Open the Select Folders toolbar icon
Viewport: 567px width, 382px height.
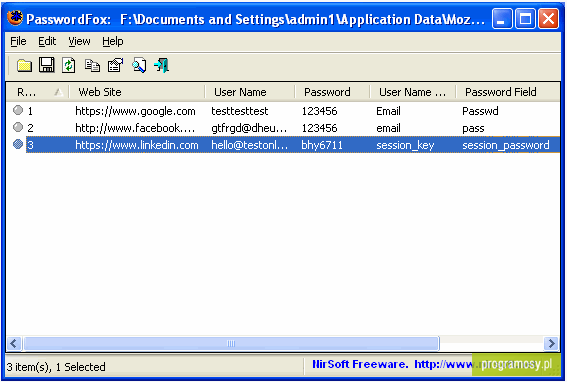[x=24, y=65]
